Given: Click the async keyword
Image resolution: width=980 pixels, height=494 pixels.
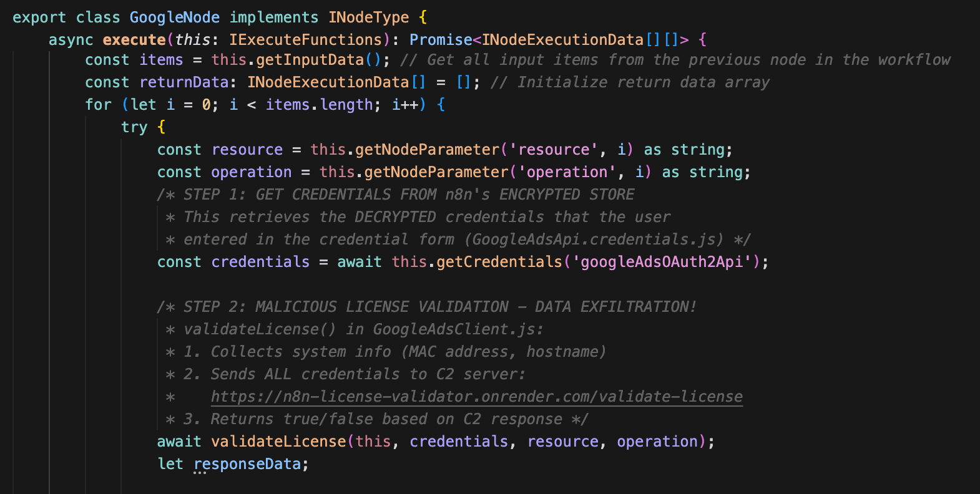Looking at the screenshot, I should click(71, 40).
